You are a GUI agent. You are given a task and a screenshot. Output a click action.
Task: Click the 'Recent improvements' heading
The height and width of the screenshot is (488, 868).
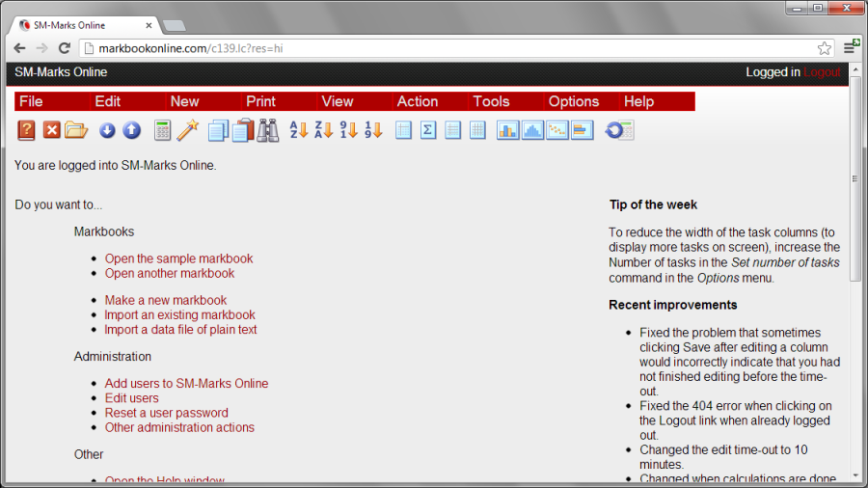(673, 305)
